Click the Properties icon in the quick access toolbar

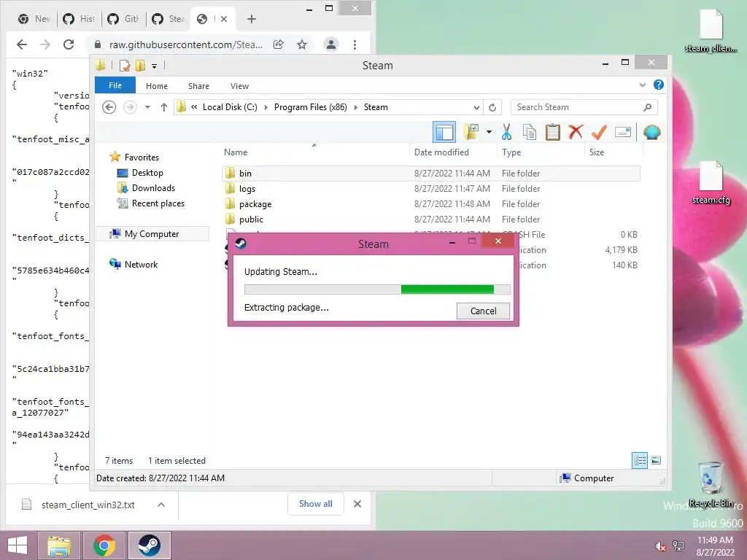pyautogui.click(x=125, y=66)
